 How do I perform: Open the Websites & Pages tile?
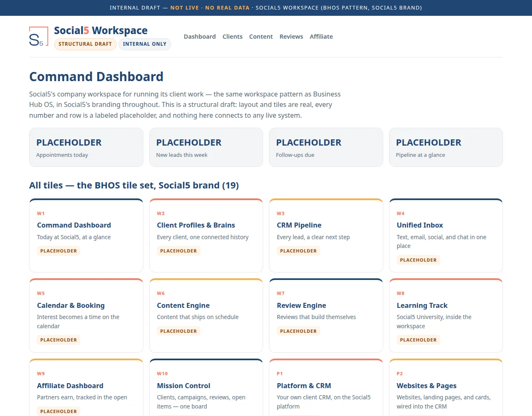click(x=446, y=387)
